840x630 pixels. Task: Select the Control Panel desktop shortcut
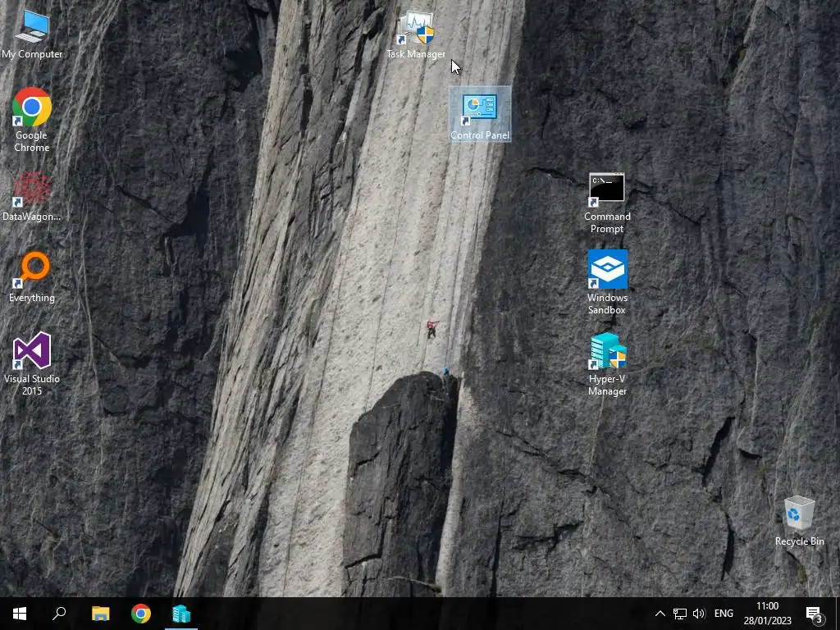tap(480, 113)
